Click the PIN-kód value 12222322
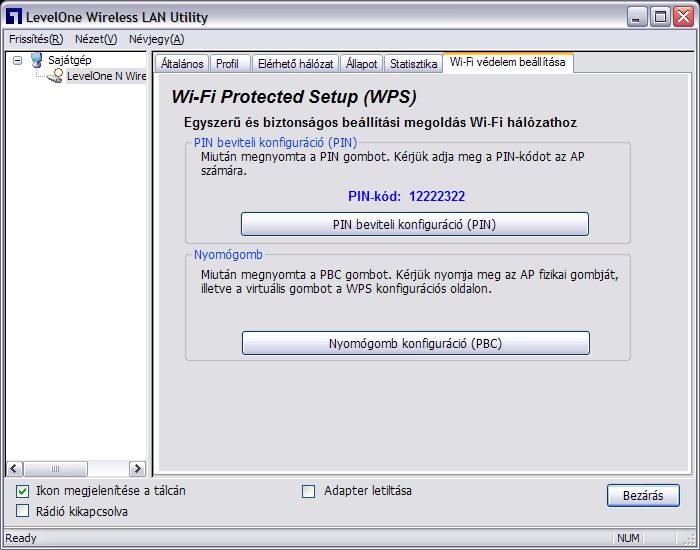The height and width of the screenshot is (550, 700). (x=437, y=196)
